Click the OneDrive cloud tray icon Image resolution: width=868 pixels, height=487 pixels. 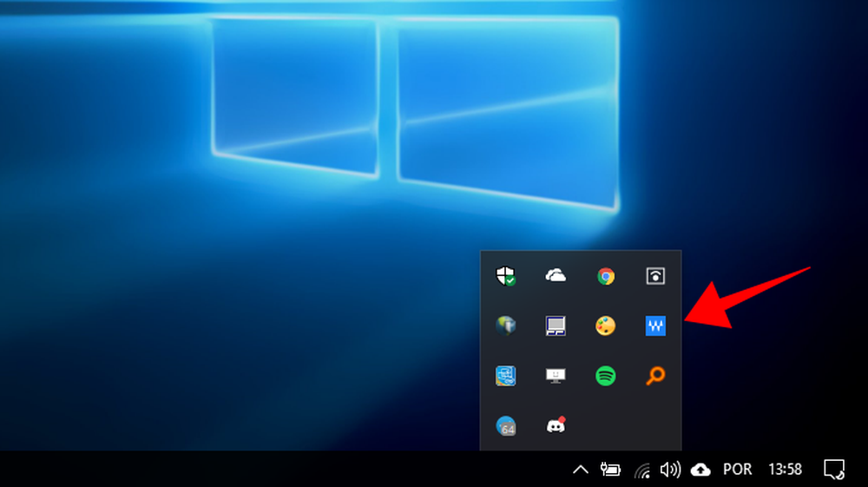pos(556,275)
